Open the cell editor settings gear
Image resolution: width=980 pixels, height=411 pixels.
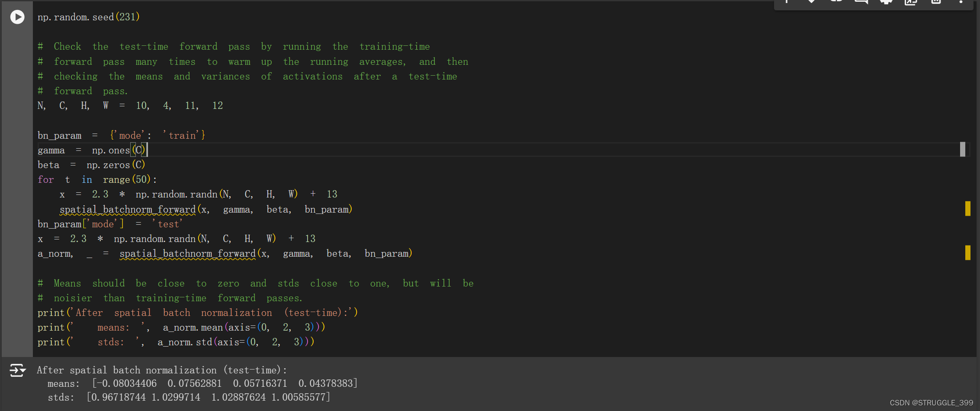click(x=886, y=2)
